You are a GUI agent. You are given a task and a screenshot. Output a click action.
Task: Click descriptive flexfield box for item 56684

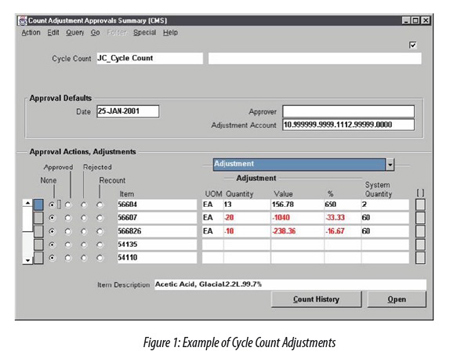point(420,205)
